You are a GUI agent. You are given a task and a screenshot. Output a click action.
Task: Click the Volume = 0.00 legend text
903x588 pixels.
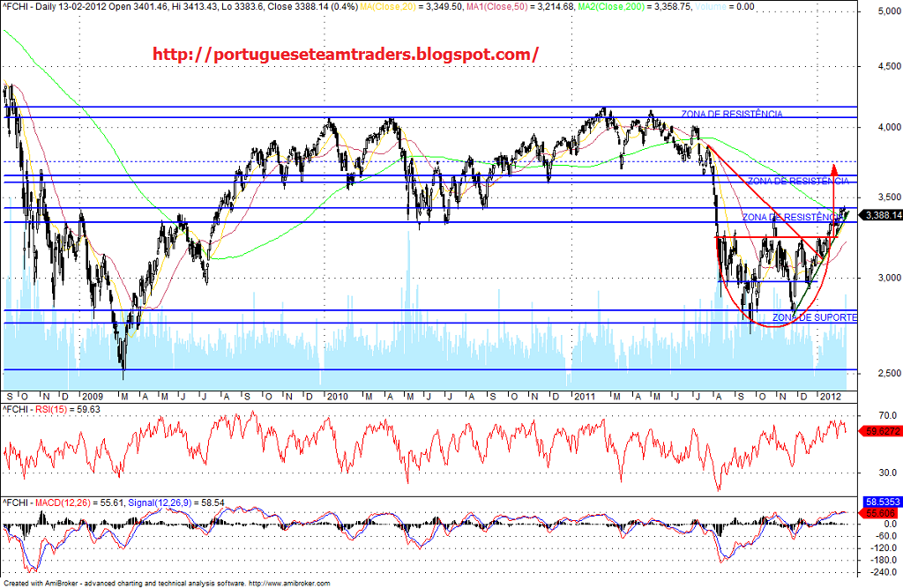coord(725,7)
